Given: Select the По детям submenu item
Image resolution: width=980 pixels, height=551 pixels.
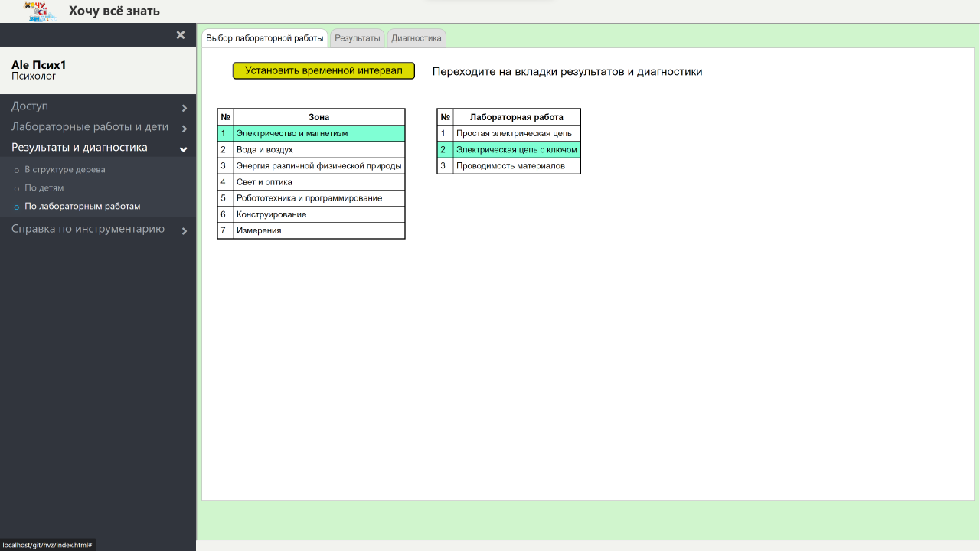Looking at the screenshot, I should (x=44, y=188).
